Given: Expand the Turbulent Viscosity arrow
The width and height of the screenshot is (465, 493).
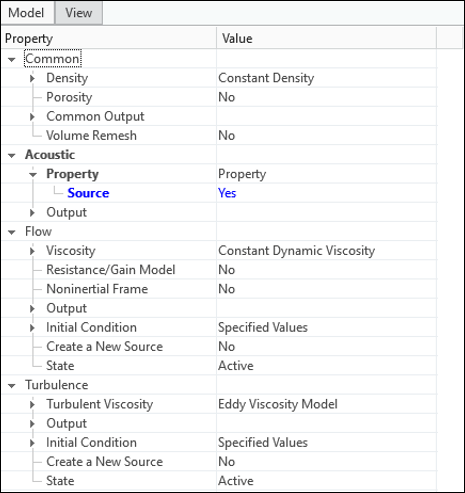Looking at the screenshot, I should tap(32, 404).
